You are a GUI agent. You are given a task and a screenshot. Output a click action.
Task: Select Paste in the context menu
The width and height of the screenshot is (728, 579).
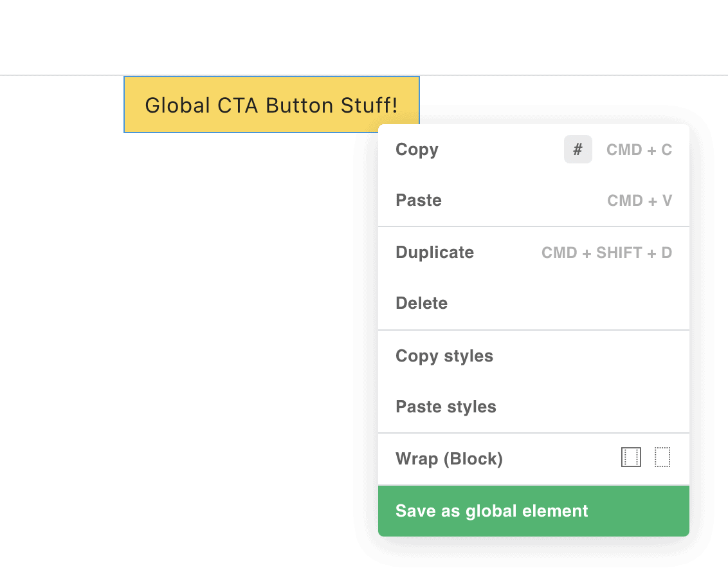point(419,201)
